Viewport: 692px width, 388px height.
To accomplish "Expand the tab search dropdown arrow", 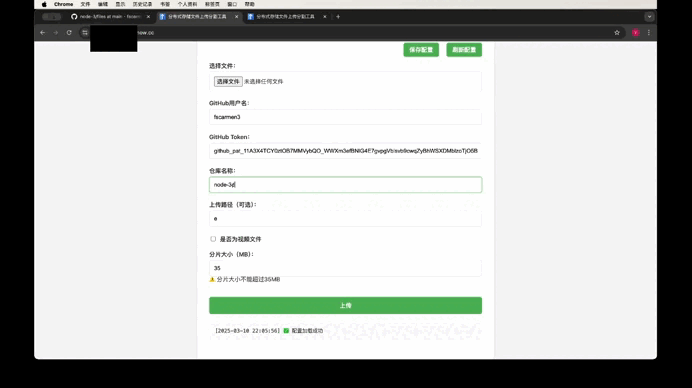I will tap(649, 17).
